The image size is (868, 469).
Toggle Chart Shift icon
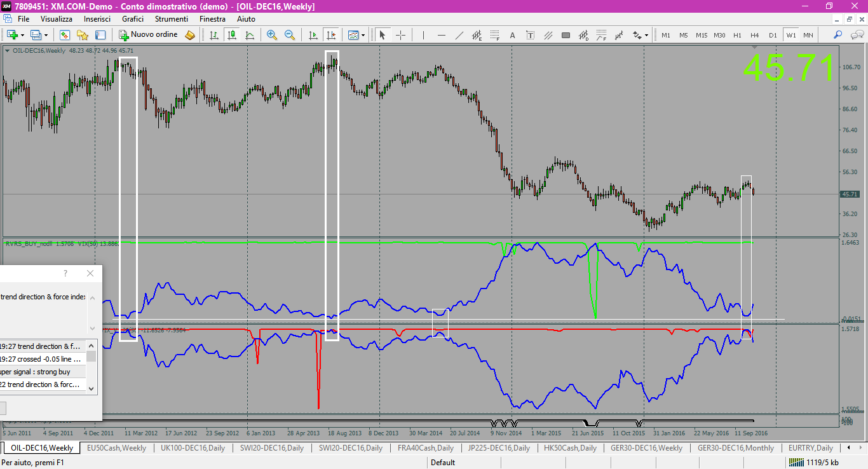coord(330,35)
